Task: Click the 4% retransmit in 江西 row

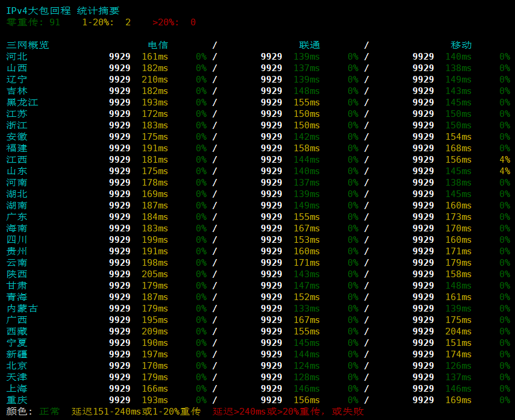Action: click(505, 160)
